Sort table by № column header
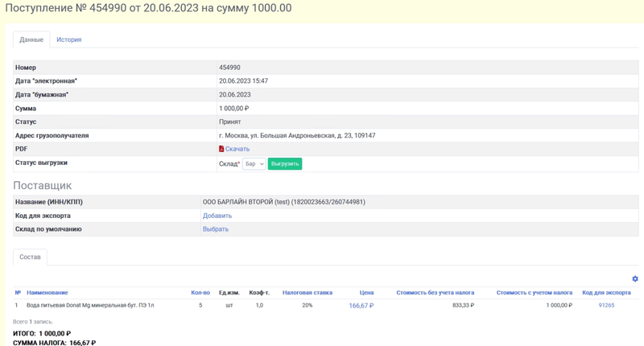 pos(18,293)
